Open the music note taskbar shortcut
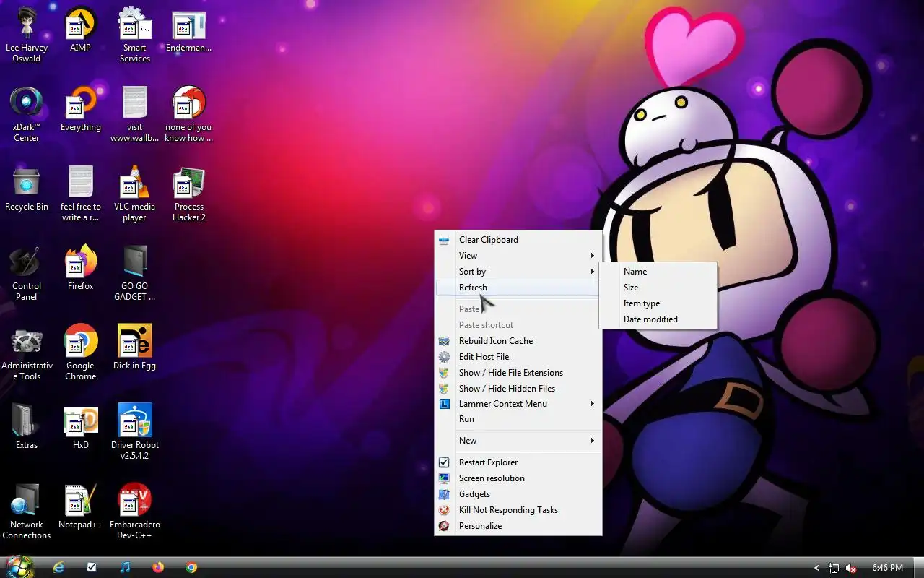 [125, 567]
